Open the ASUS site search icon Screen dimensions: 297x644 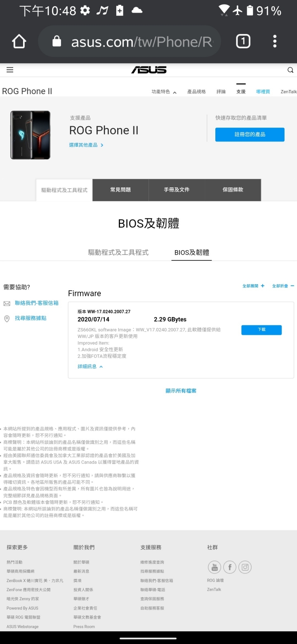click(290, 70)
